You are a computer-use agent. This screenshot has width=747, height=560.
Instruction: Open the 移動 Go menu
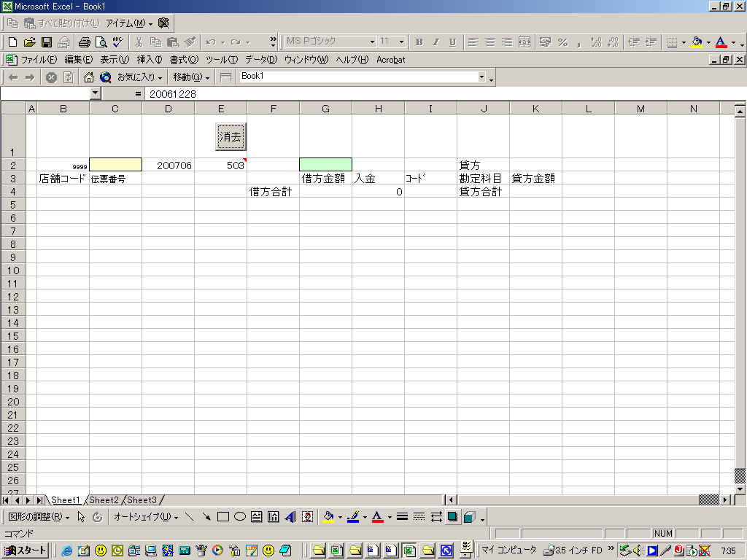point(191,77)
